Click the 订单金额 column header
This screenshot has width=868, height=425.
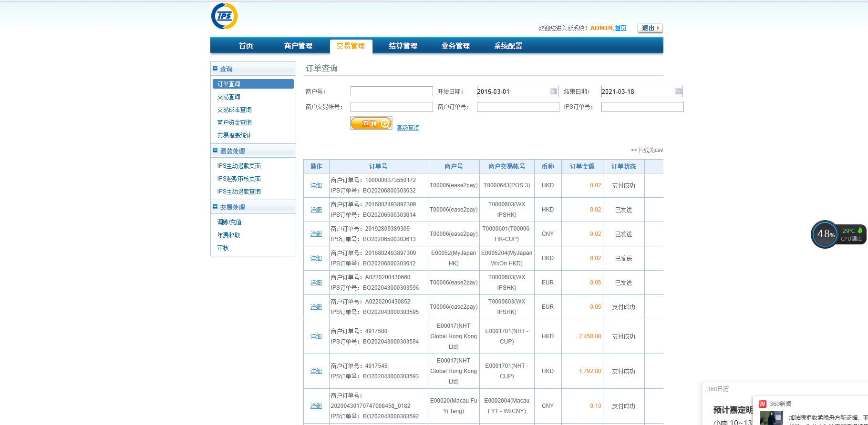(x=582, y=166)
